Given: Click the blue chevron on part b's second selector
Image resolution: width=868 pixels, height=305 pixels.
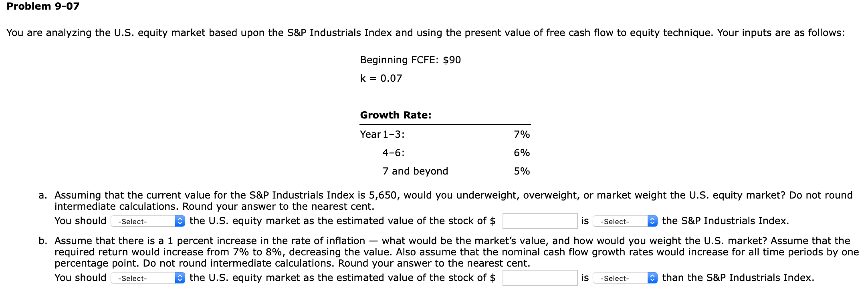Looking at the screenshot, I should tap(653, 277).
